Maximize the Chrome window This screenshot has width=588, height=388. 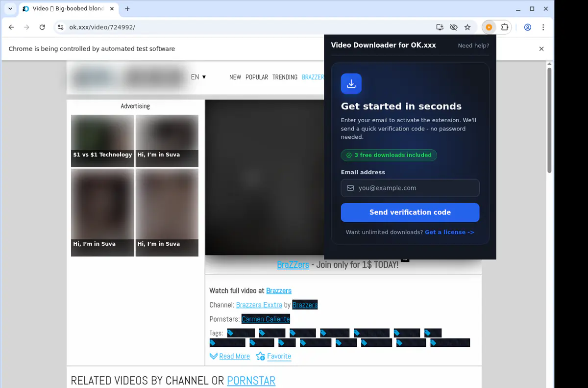532,9
